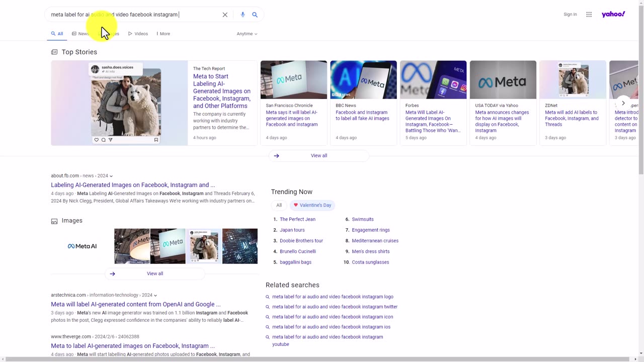Click the search icon beside 'instagram icon' suggestion
The image size is (644, 362).
click(x=268, y=317)
